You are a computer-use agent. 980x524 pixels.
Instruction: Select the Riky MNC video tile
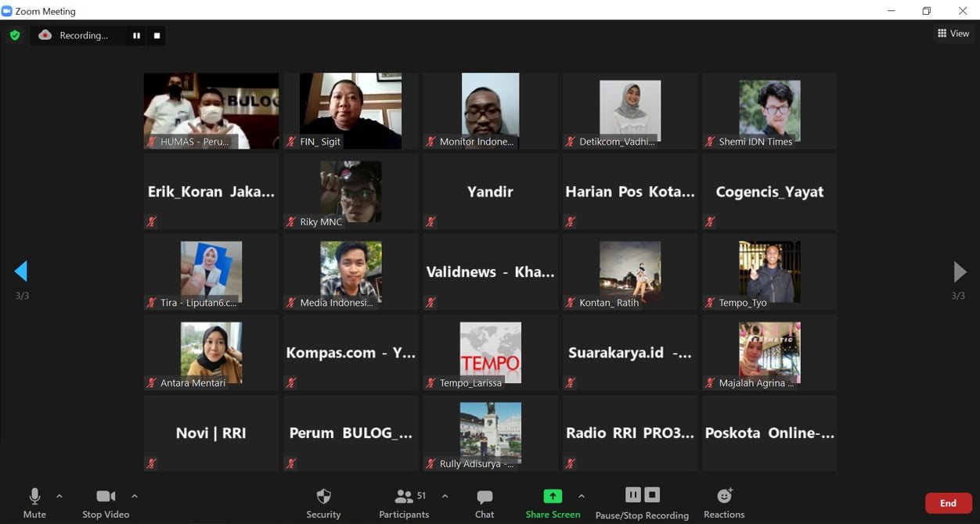tap(351, 192)
